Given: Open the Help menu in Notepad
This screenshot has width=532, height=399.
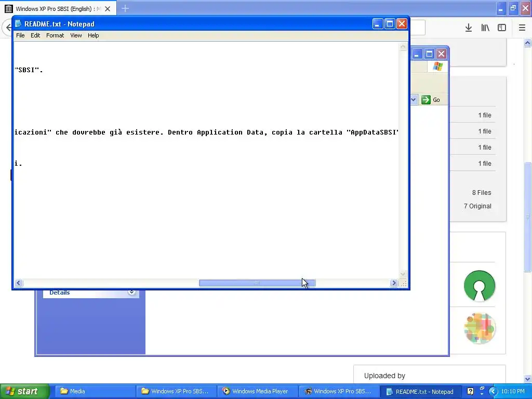Looking at the screenshot, I should click(94, 35).
